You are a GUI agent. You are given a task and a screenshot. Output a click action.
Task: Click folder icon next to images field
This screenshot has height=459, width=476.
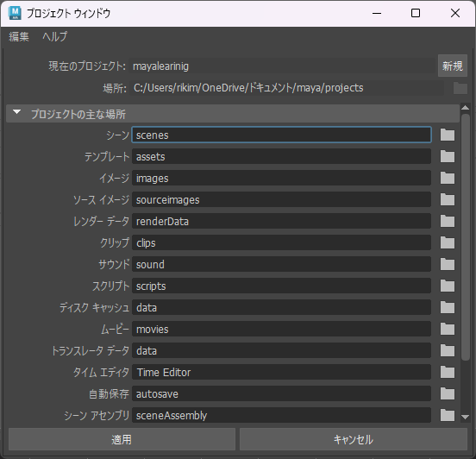(448, 178)
